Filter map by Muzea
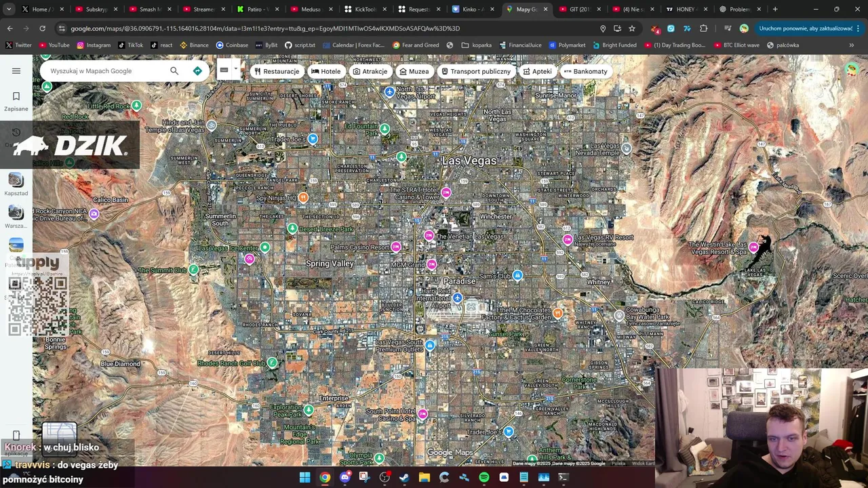 (414, 71)
